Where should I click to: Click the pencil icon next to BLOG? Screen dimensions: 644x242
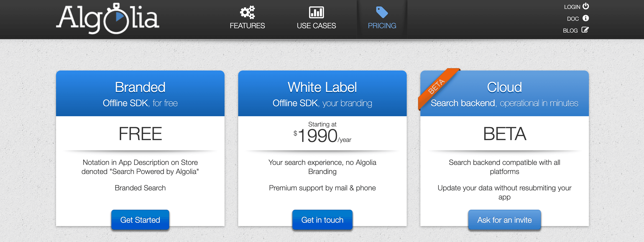[x=585, y=30]
